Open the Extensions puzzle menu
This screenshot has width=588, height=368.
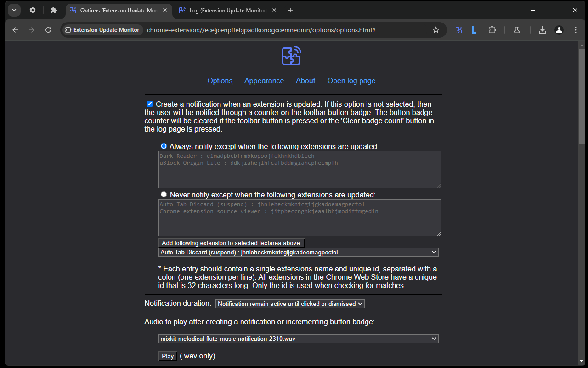tap(492, 30)
